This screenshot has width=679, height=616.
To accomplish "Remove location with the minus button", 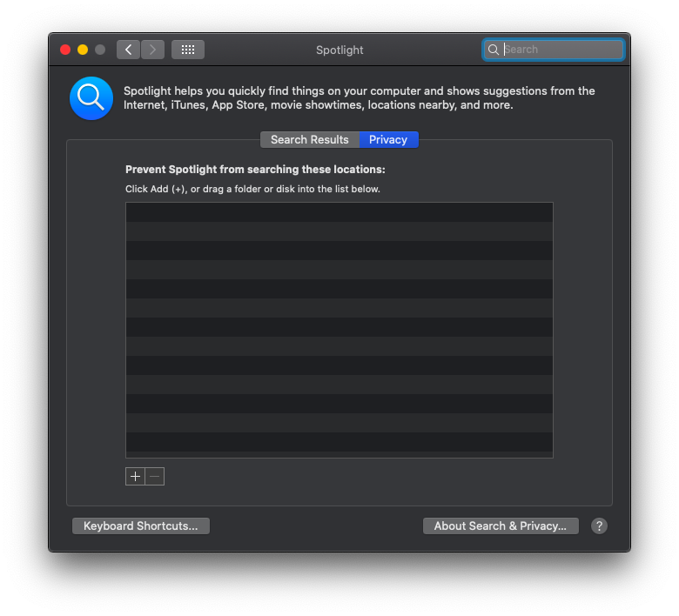I will 155,477.
